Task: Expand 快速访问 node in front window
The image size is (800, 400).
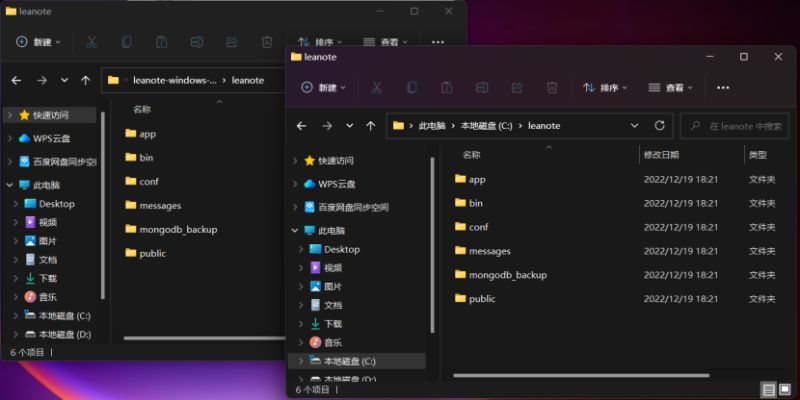Action: coord(294,161)
